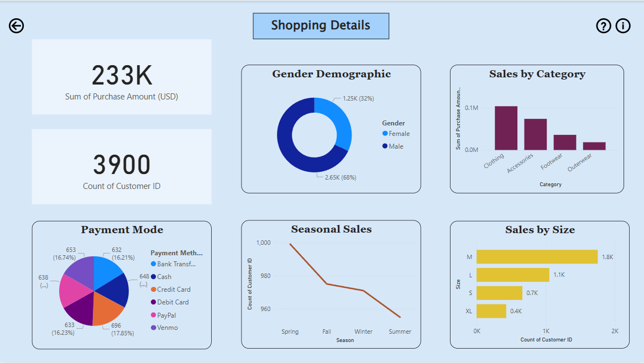Select the Footwear bar in Sales by Category
Viewport: 644px width, 363px height.
pos(565,143)
